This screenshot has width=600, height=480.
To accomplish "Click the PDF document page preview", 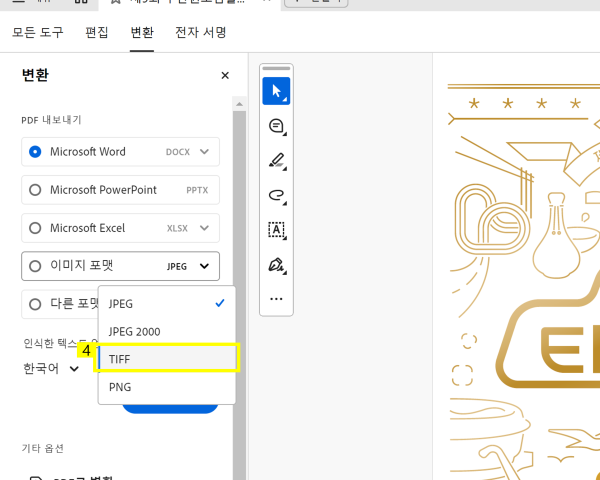I will [516, 267].
